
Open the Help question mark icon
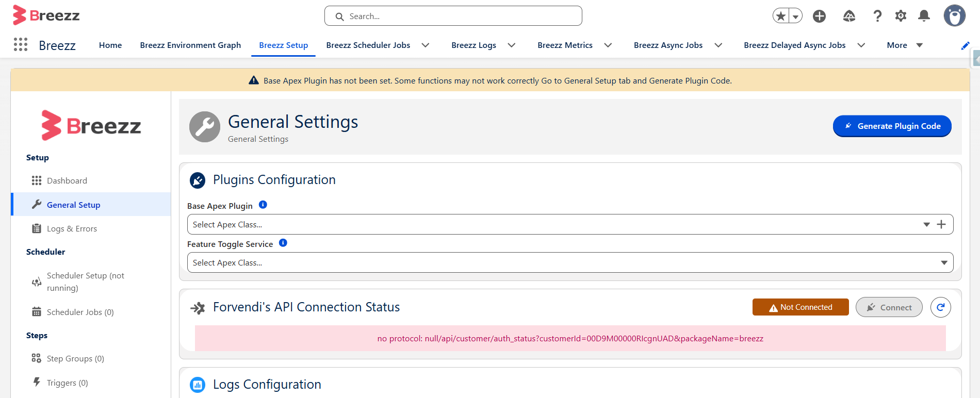[x=877, y=16]
